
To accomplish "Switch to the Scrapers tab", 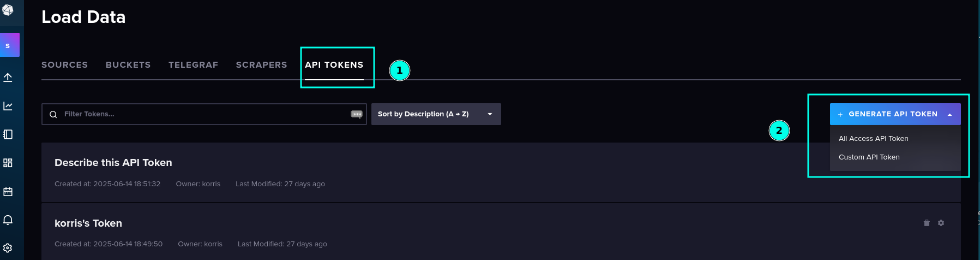I will (x=261, y=64).
